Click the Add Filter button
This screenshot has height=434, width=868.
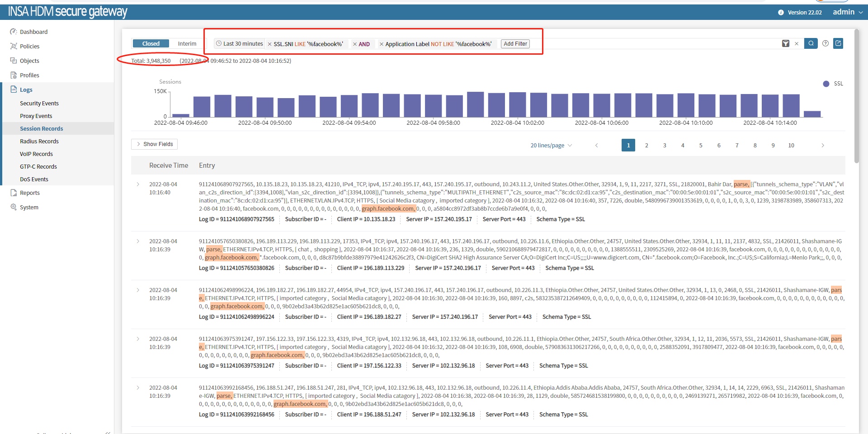515,44
